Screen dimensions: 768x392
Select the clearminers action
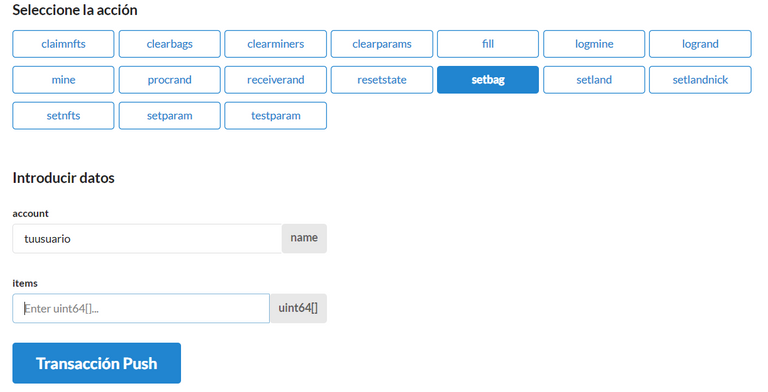pyautogui.click(x=275, y=44)
